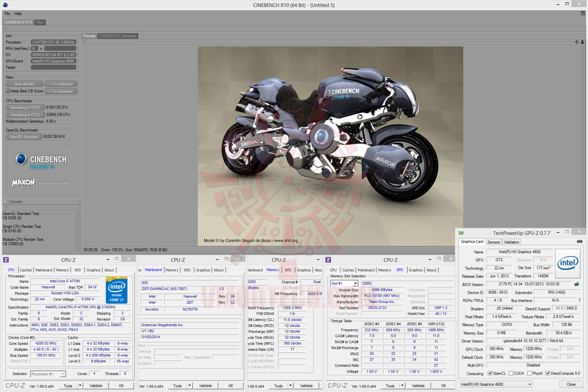
Task: Click the OS field in Info panel
Action: click(53, 55)
